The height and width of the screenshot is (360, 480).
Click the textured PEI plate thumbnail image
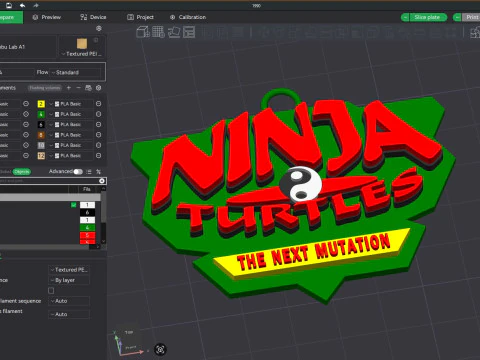(x=82, y=44)
